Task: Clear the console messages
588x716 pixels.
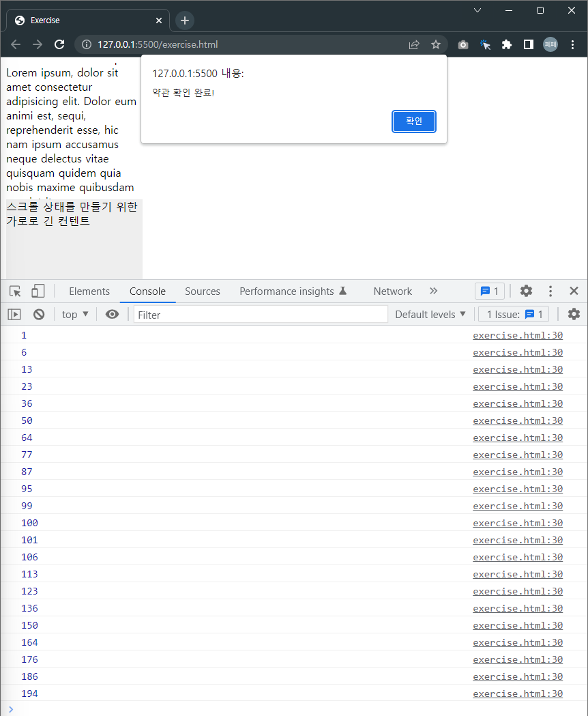Action: pyautogui.click(x=39, y=314)
